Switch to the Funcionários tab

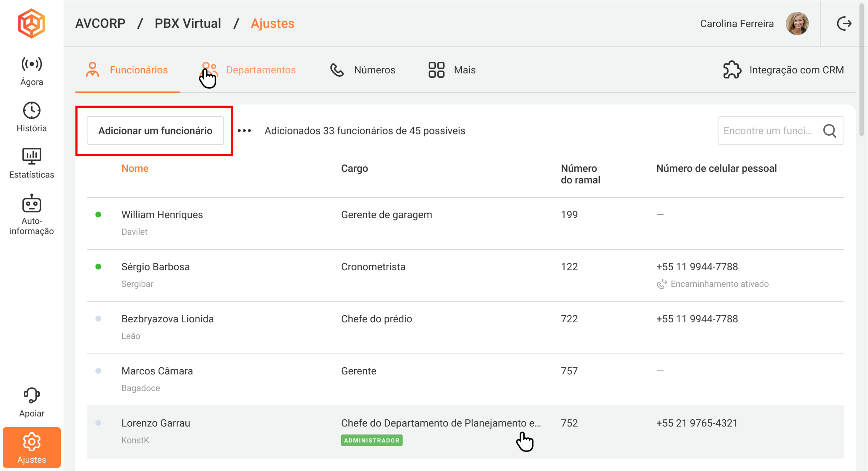pyautogui.click(x=127, y=70)
